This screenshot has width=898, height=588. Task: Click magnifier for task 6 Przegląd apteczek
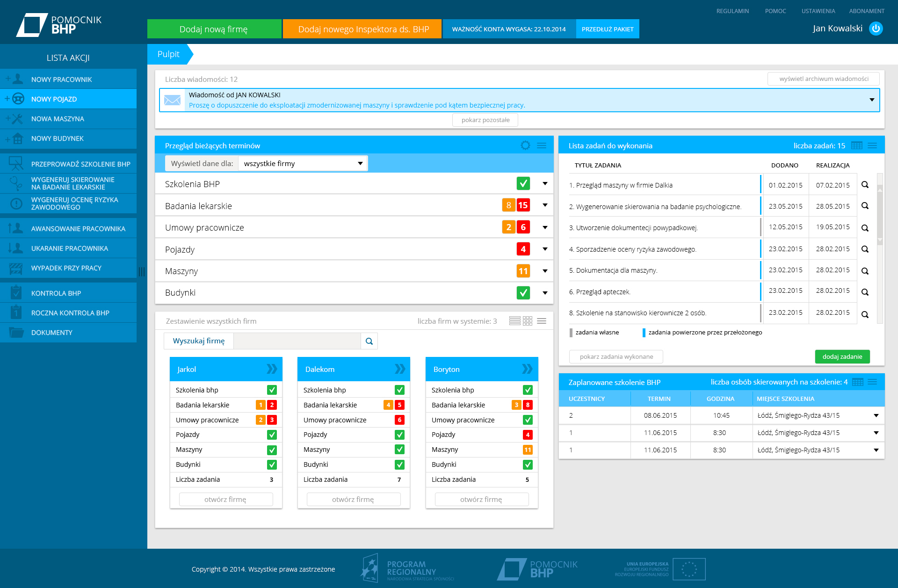coord(865,292)
